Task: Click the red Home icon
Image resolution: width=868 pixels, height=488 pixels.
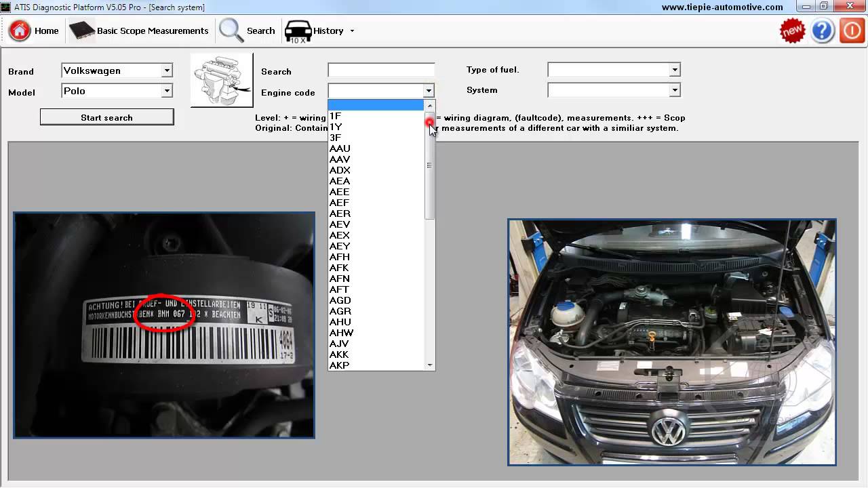Action: [20, 30]
